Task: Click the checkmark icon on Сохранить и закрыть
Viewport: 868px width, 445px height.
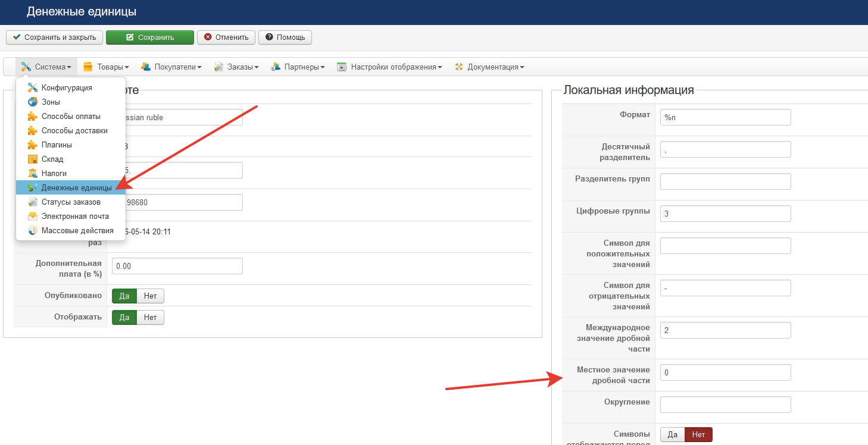Action: (x=17, y=37)
